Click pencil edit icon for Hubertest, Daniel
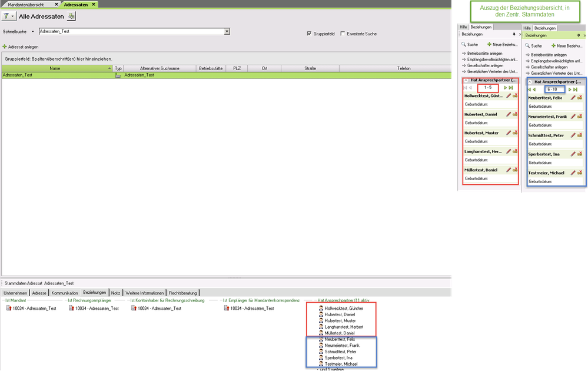The width and height of the screenshot is (588, 371). (509, 114)
